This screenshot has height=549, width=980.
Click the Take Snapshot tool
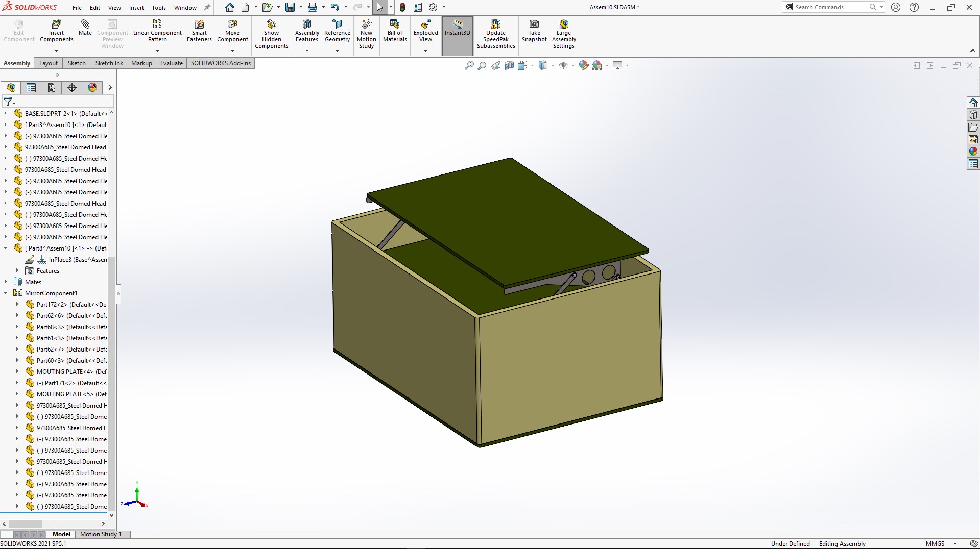click(x=534, y=31)
